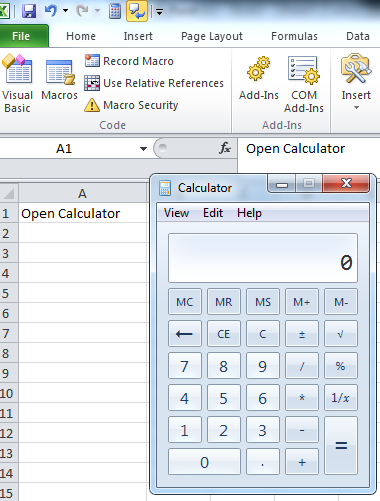Open the Visual Basic editor
This screenshot has width=380, height=501.
click(x=17, y=83)
